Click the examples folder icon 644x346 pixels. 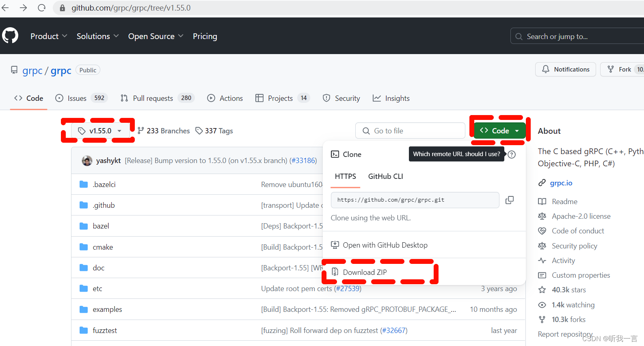pos(84,309)
